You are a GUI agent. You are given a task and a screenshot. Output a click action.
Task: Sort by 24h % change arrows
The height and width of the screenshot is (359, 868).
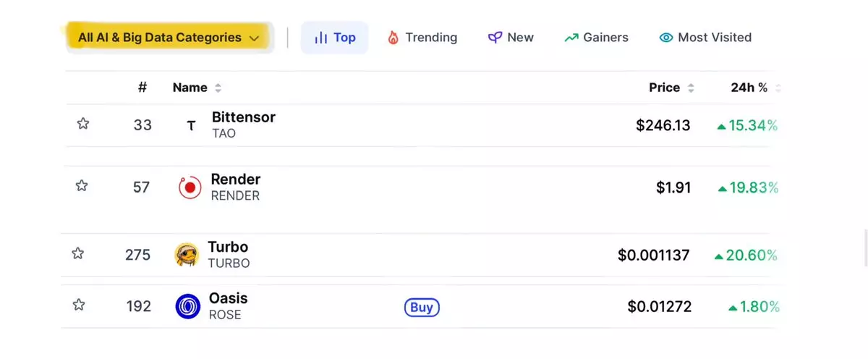click(778, 88)
